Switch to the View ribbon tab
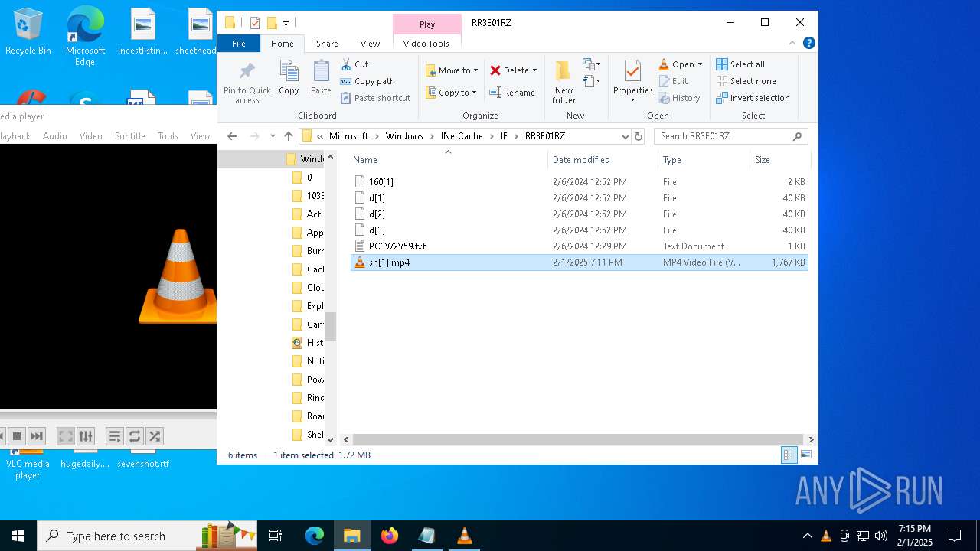Viewport: 980px width, 551px height. click(370, 44)
